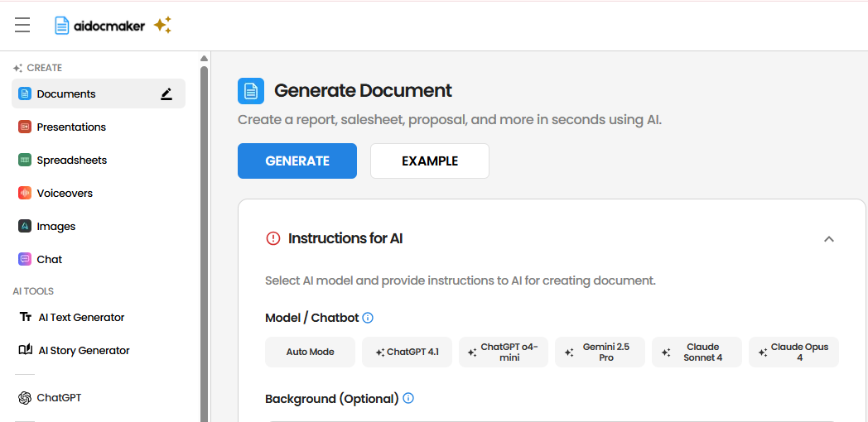Open AI Story Generator tool

point(84,350)
